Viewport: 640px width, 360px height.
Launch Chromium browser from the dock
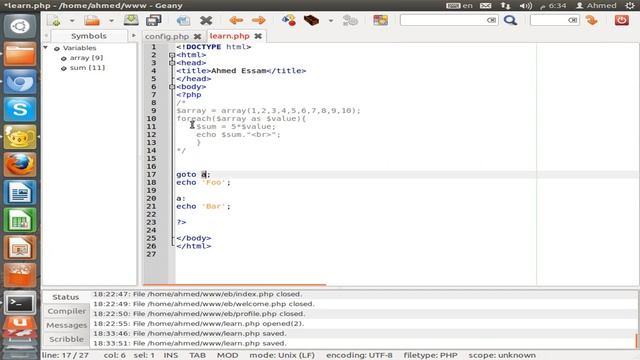tap(20, 82)
